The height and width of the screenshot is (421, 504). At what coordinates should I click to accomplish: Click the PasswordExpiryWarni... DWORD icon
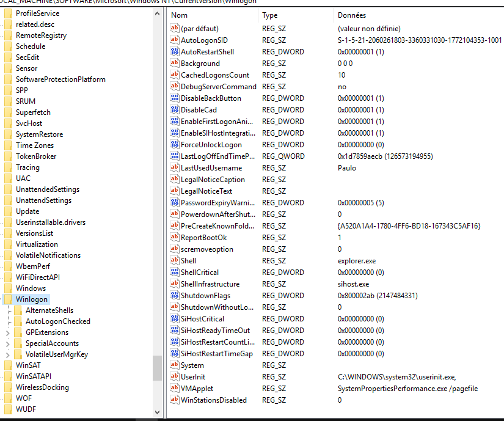coord(175,202)
